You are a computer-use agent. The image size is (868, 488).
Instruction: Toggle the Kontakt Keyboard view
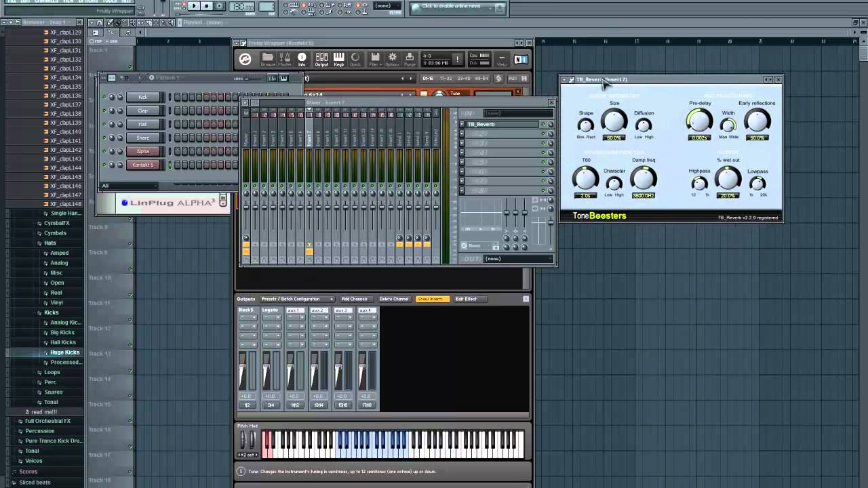pos(338,60)
